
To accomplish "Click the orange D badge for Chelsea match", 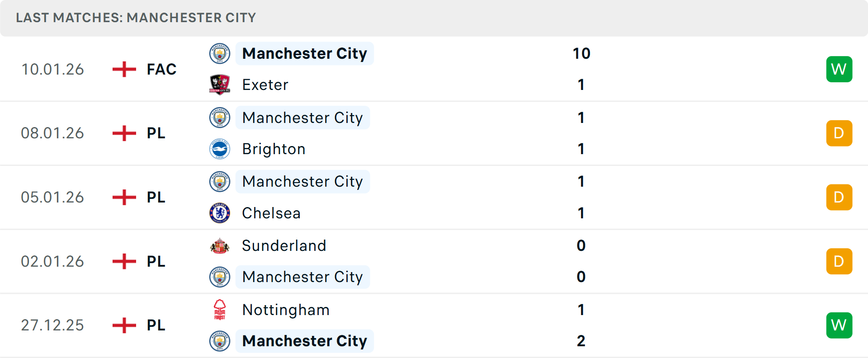I will click(x=839, y=197).
